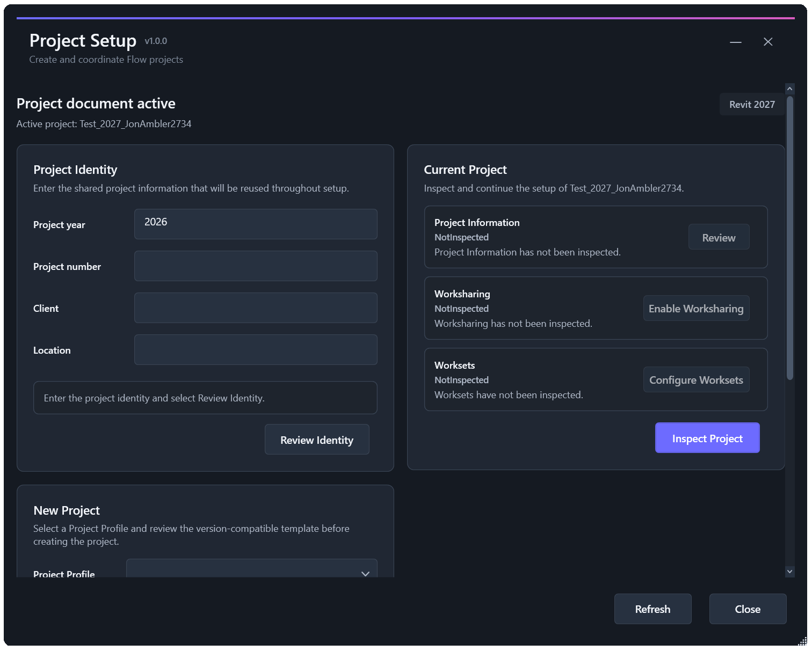Image resolution: width=812 pixels, height=651 pixels.
Task: Click the Inspect Project button
Action: 707,438
